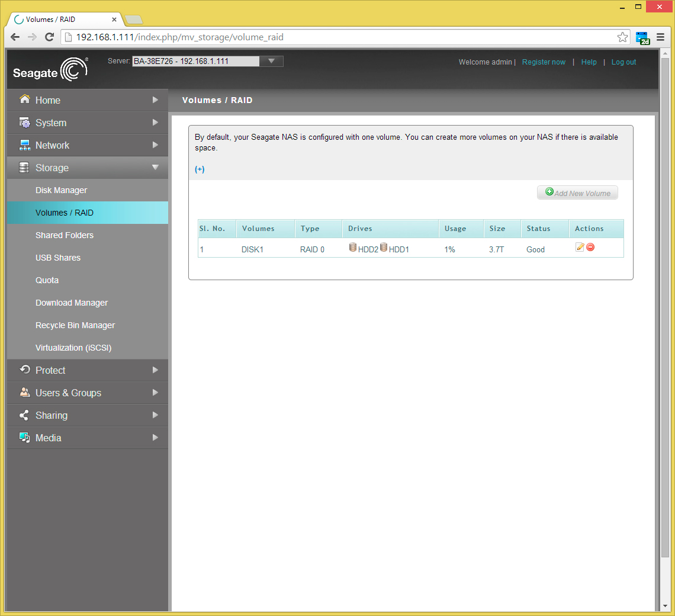Click the Type column header

point(319,229)
